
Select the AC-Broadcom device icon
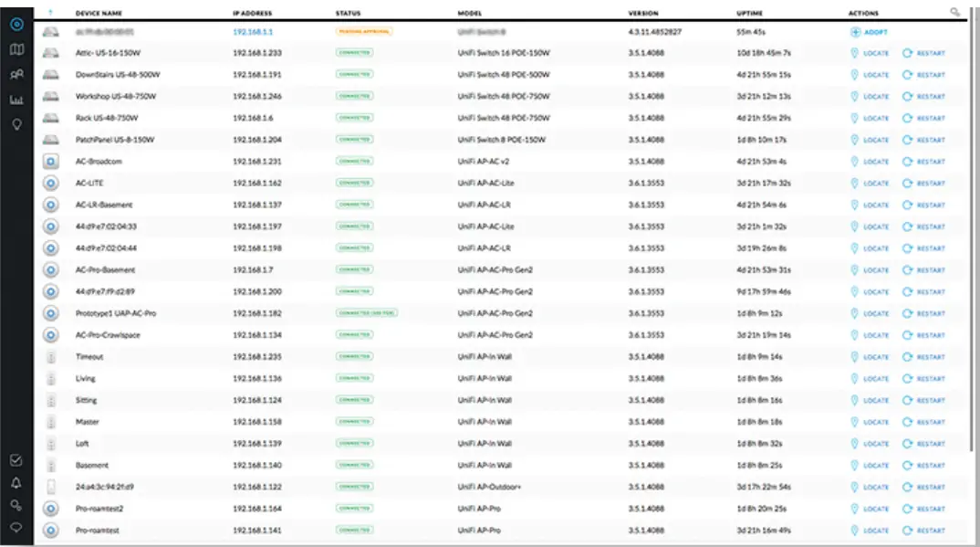[50, 162]
